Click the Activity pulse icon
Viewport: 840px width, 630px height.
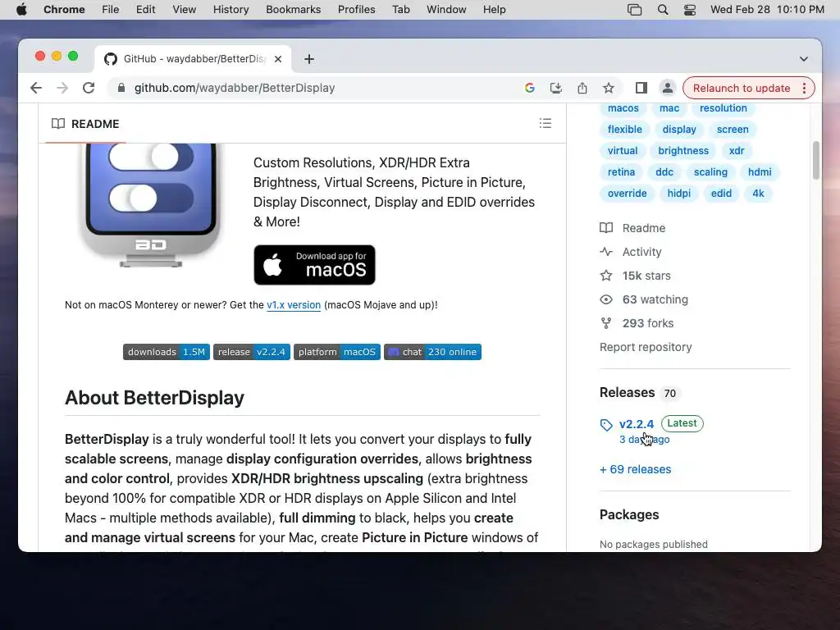pos(606,252)
